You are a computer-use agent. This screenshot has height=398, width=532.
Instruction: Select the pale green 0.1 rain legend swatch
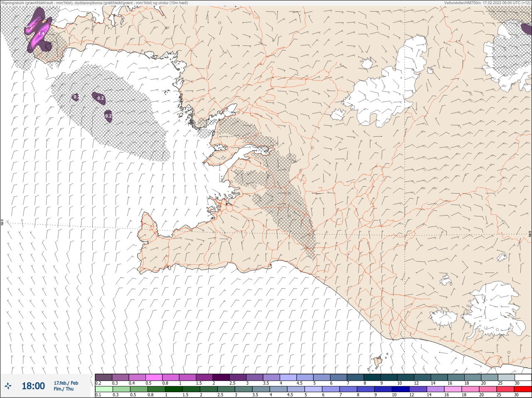pyautogui.click(x=103, y=389)
